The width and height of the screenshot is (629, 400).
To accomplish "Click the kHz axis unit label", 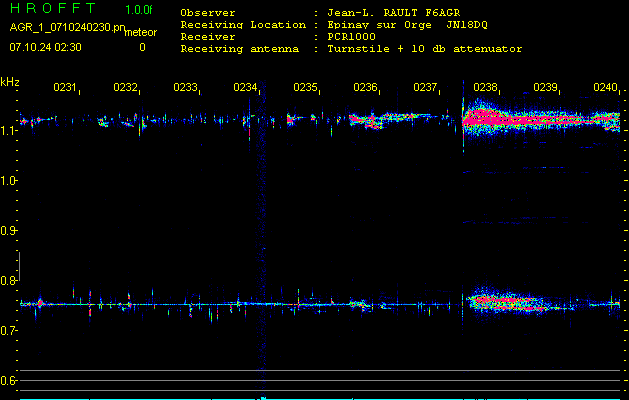I will [10, 81].
